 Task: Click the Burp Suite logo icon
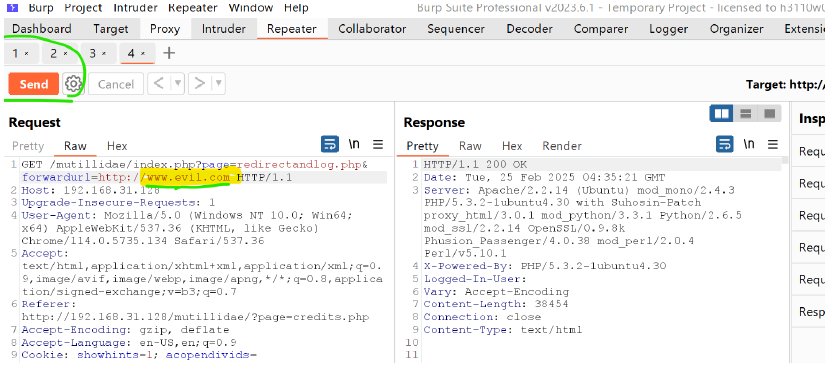(12, 8)
